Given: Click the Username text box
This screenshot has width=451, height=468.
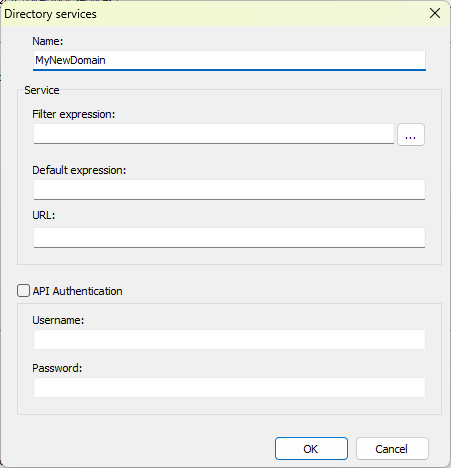Looking at the screenshot, I should [x=229, y=339].
